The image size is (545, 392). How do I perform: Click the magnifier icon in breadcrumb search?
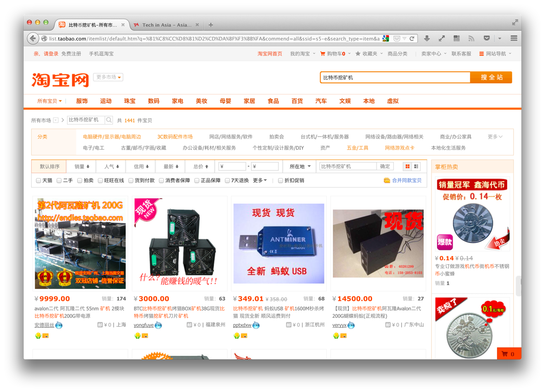109,120
